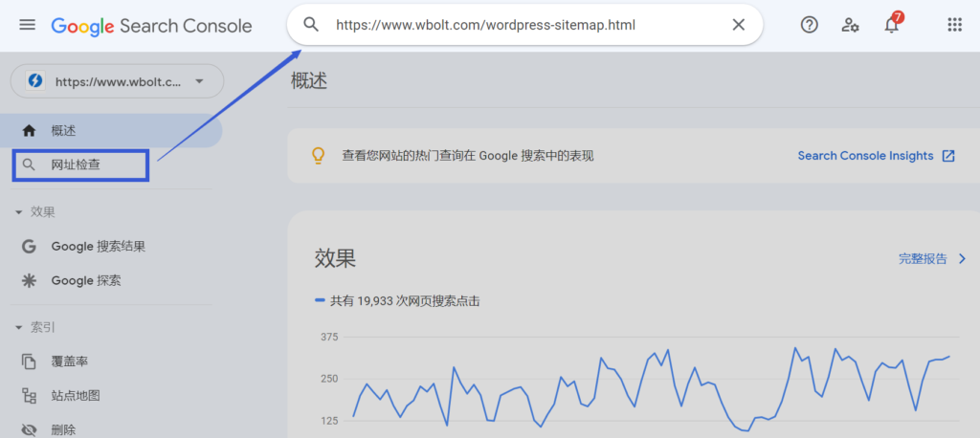Viewport: 980px width, 438px height.
Task: Click the 概述 page title
Action: tap(309, 80)
